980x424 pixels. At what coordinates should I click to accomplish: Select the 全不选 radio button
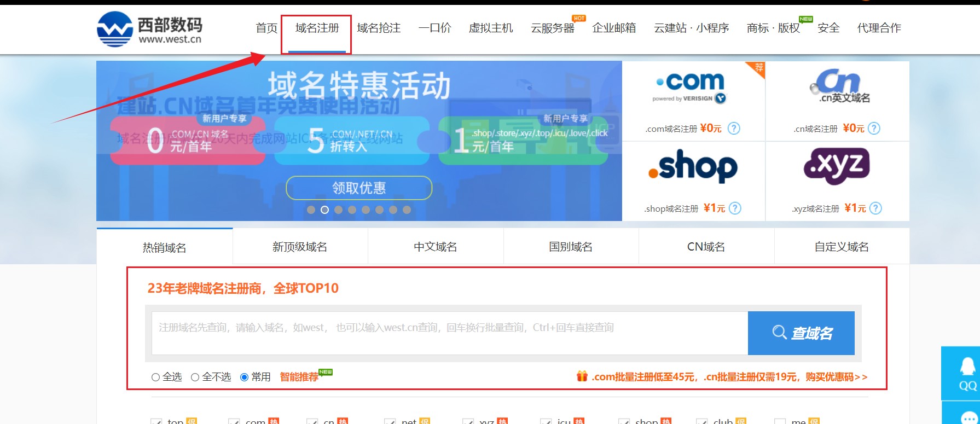click(x=195, y=377)
